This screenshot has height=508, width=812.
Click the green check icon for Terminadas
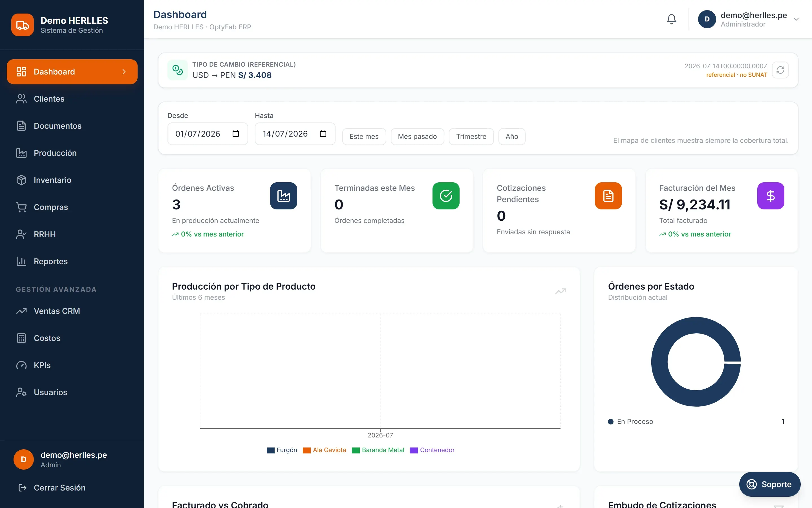[446, 196]
